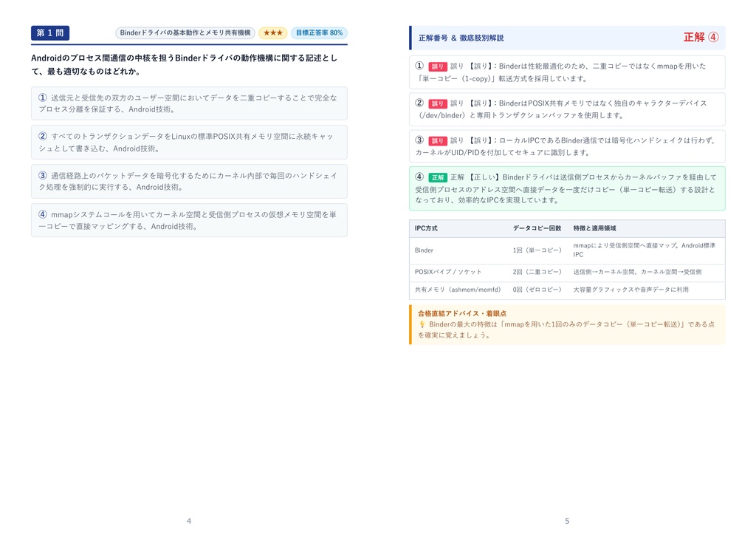Select answer option ④ about mmapシステムコール
756x537 pixels.
coord(189,221)
